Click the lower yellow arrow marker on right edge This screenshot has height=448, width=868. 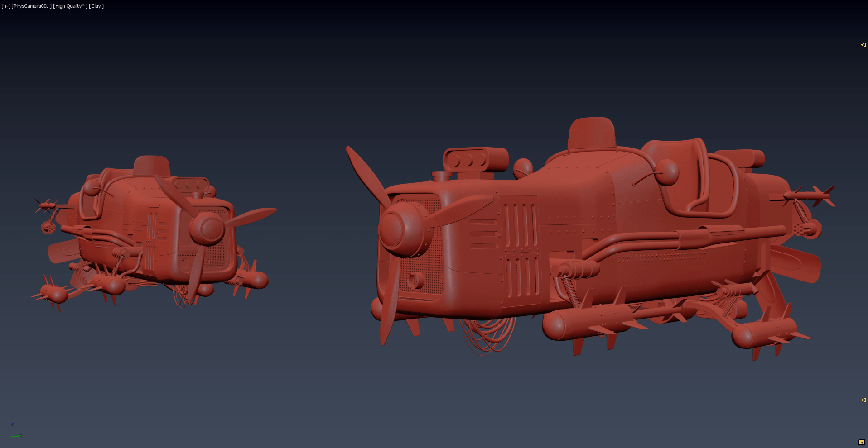click(863, 400)
